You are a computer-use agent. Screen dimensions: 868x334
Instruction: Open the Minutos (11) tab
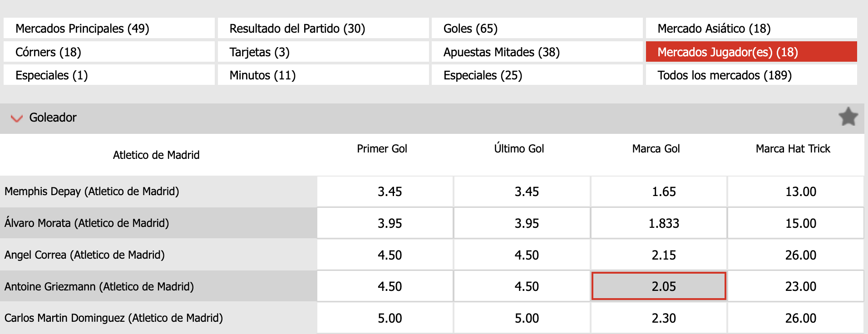pyautogui.click(x=323, y=75)
